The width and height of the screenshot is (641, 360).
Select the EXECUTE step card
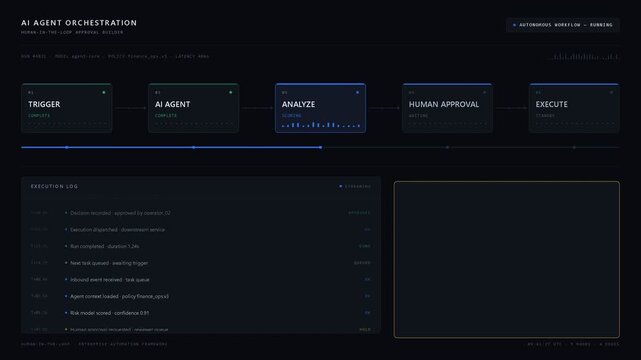coord(574,108)
